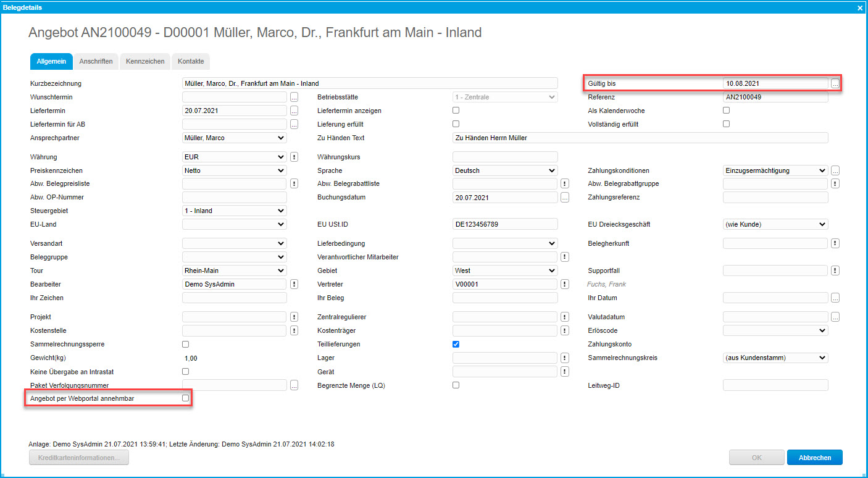The height and width of the screenshot is (478, 868).
Task: Expand the Tour dropdown set to Rhein-Main
Action: tap(235, 270)
